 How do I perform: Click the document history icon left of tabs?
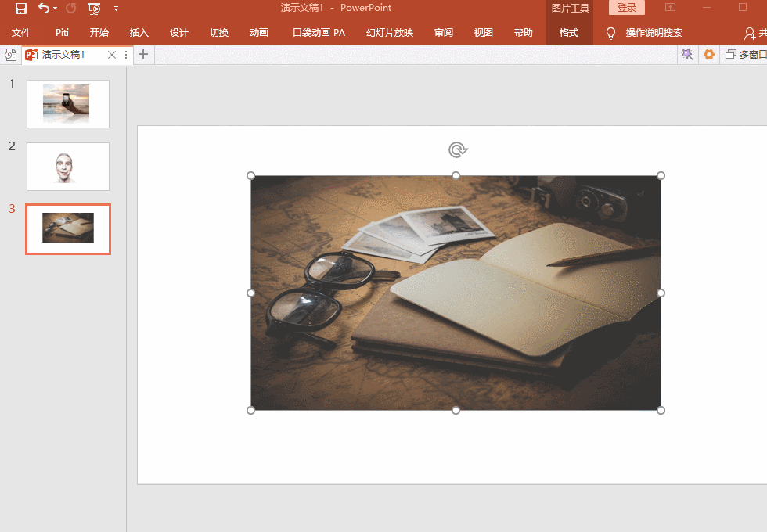[x=10, y=55]
